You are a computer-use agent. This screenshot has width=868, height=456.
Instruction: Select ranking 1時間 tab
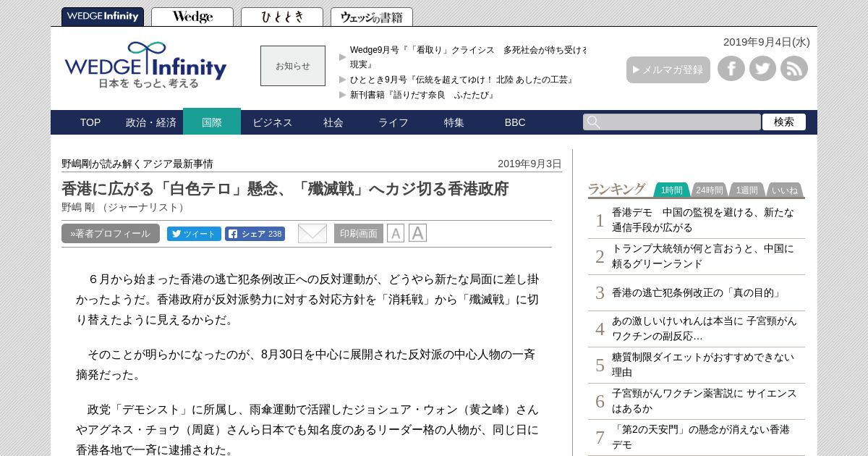(x=672, y=190)
